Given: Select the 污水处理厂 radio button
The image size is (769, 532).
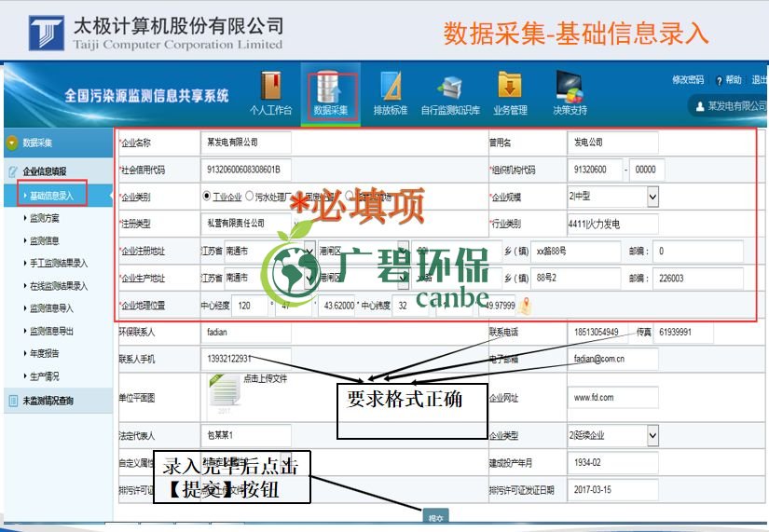Looking at the screenshot, I should (249, 197).
